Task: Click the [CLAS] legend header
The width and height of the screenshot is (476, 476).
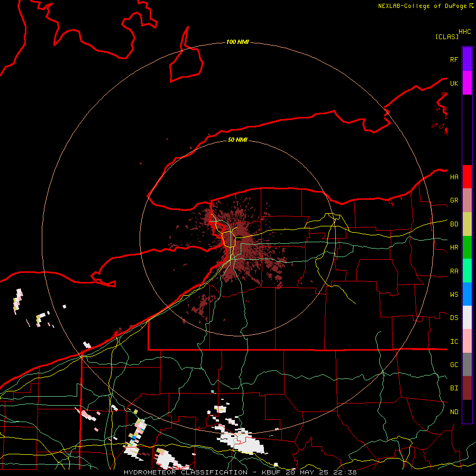Action: click(x=447, y=36)
